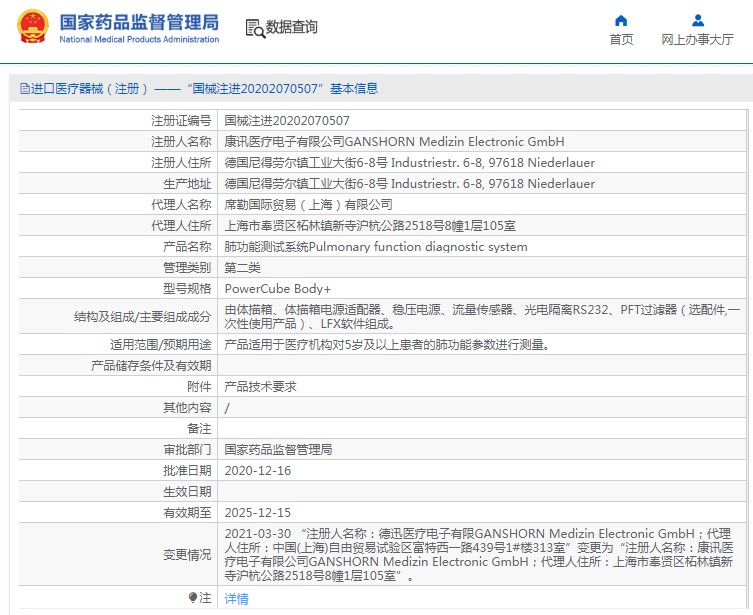Select the 产品储存条件及有效期 label
Viewport: 753px width, 615px height.
(151, 366)
